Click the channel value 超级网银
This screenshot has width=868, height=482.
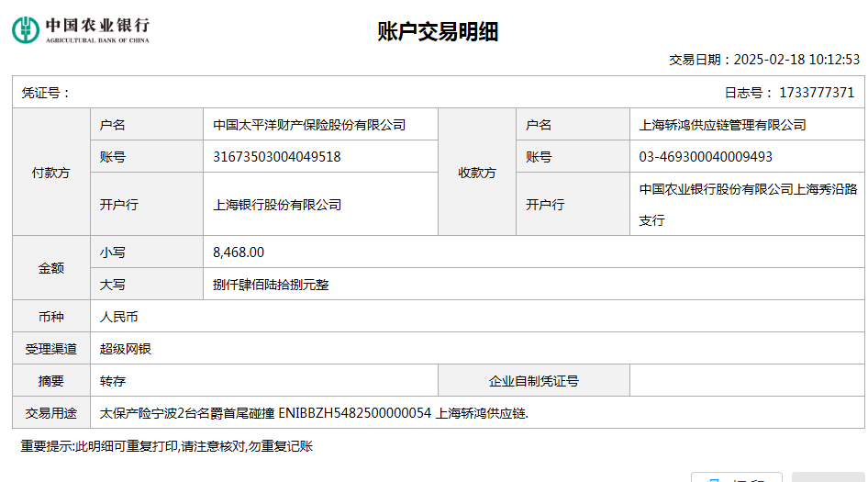click(x=125, y=349)
